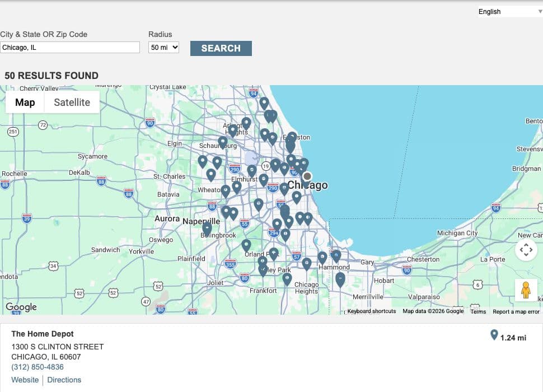Switch to the Satellite view tab
543x392 pixels.
pyautogui.click(x=72, y=102)
